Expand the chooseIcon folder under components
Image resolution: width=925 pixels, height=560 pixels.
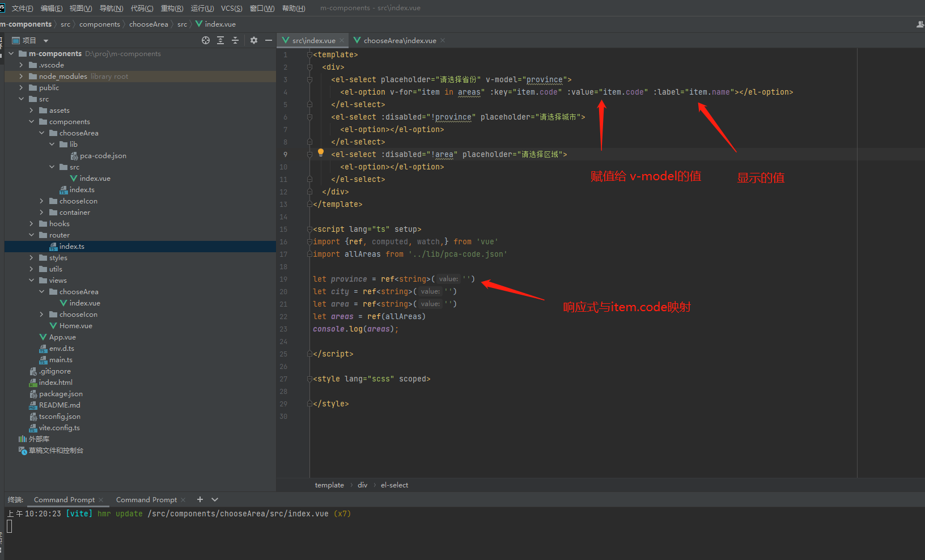(x=42, y=201)
